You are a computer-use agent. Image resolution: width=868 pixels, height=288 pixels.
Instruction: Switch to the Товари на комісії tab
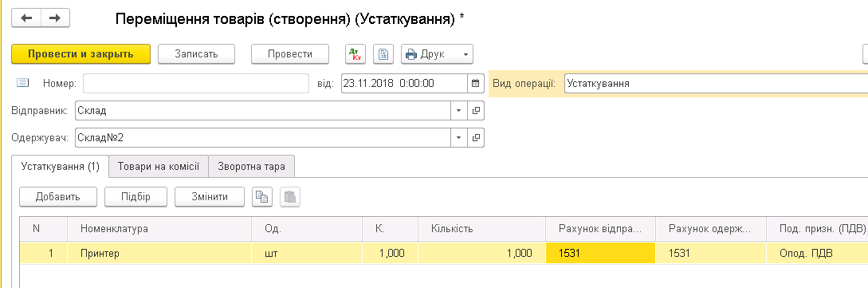click(x=159, y=166)
